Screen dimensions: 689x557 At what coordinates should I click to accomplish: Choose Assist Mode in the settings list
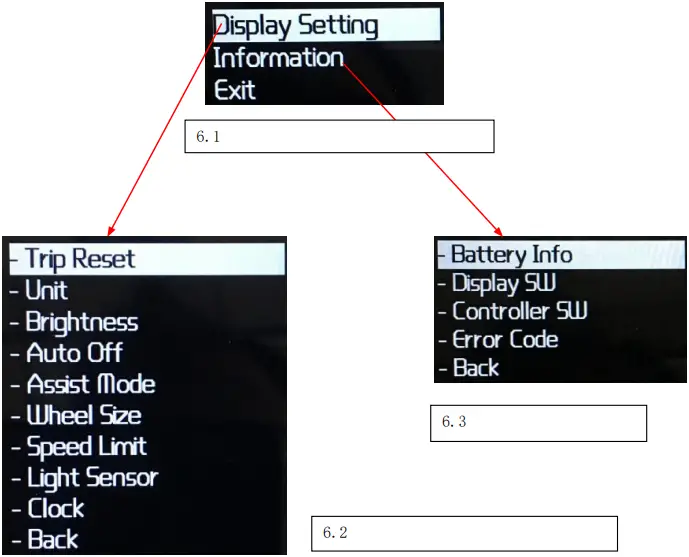click(x=91, y=384)
